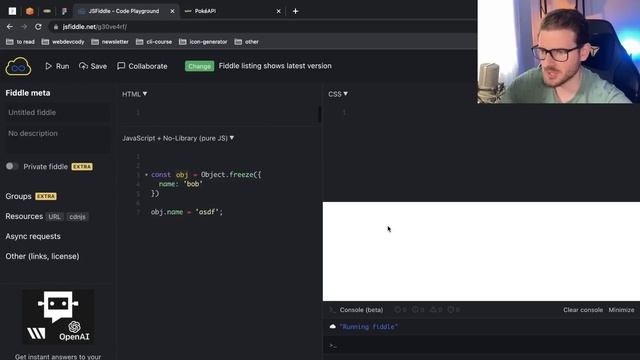The width and height of the screenshot is (640, 360).
Task: Go forward in browser history
Action: (24, 27)
